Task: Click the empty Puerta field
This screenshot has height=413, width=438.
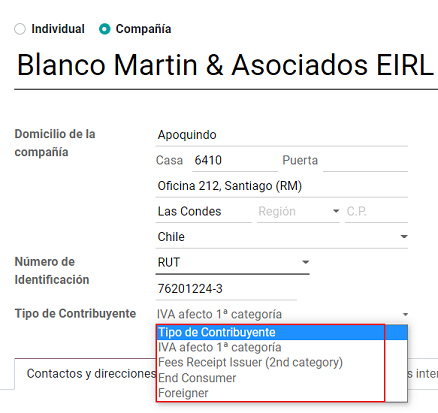Action: 365,161
